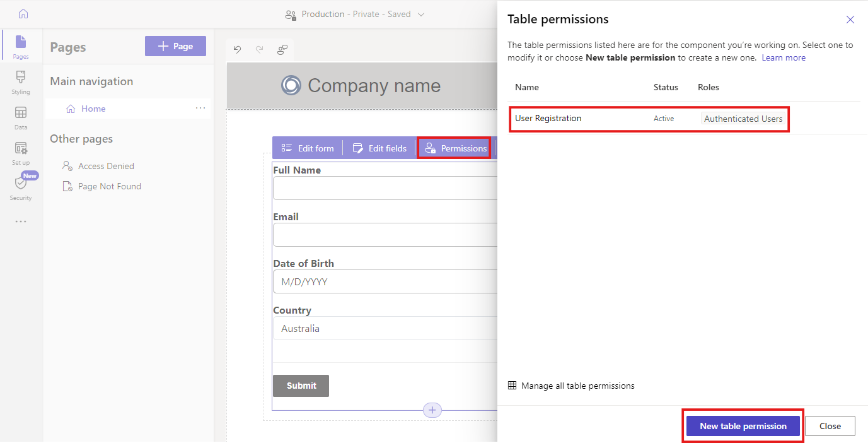Switch to Edit fields in the form toolbar
868x443 pixels.
tap(379, 148)
